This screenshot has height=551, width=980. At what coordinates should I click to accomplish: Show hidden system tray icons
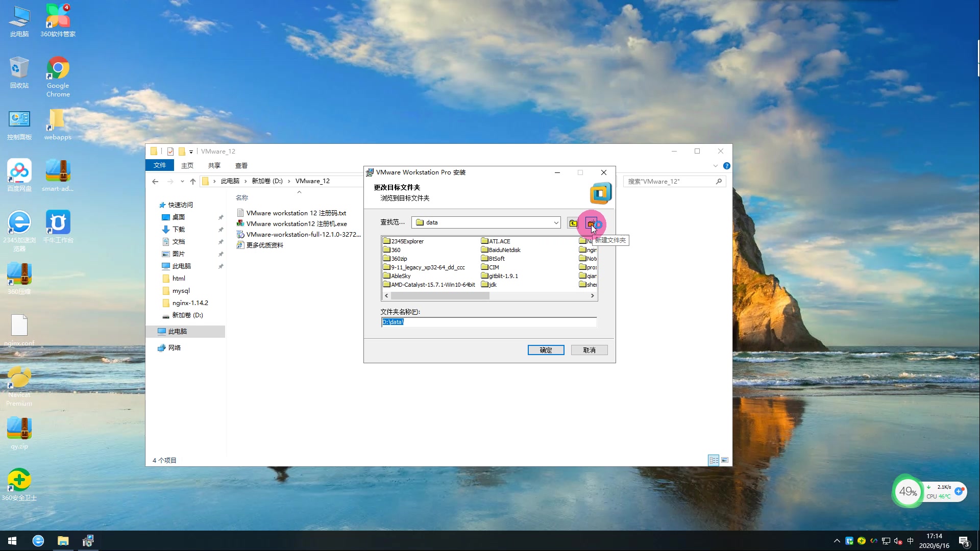(x=837, y=541)
